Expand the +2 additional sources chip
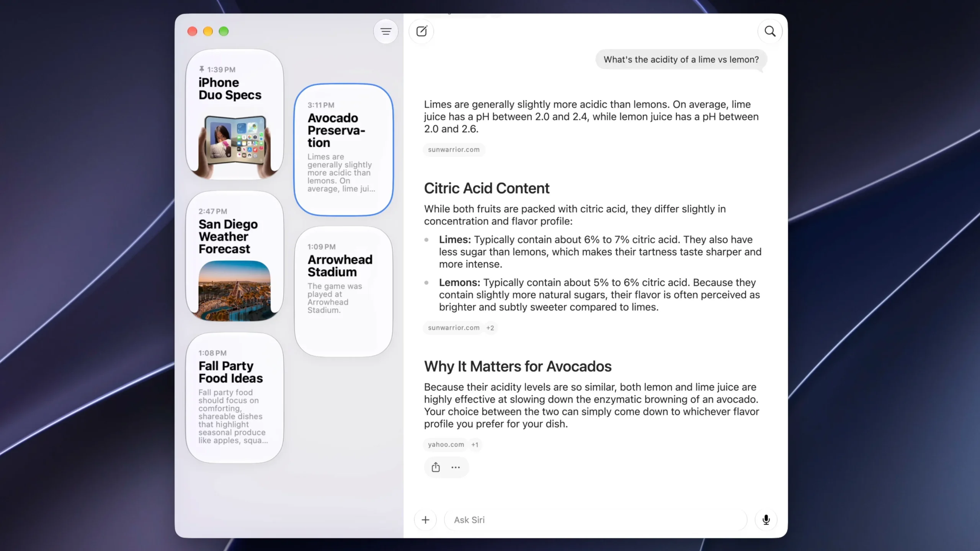980x551 pixels. (490, 328)
